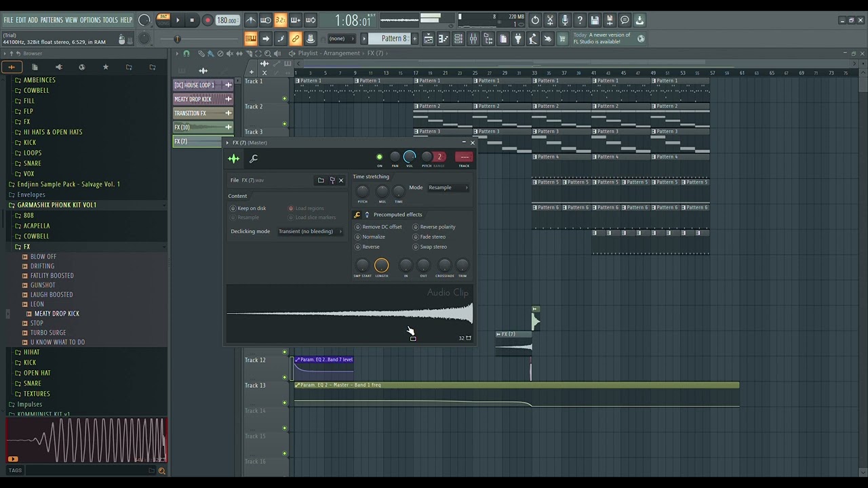Click the record button in transport bar
Screen dimensions: 868x488
click(208, 20)
